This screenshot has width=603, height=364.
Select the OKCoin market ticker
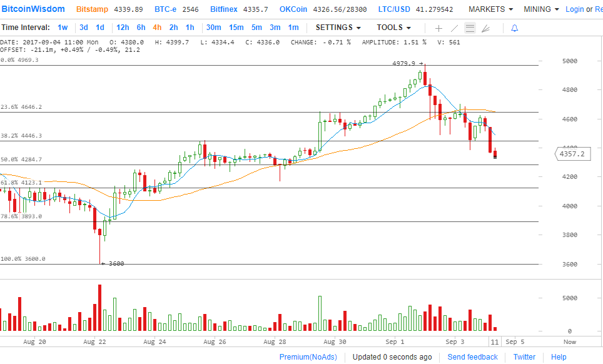293,9
